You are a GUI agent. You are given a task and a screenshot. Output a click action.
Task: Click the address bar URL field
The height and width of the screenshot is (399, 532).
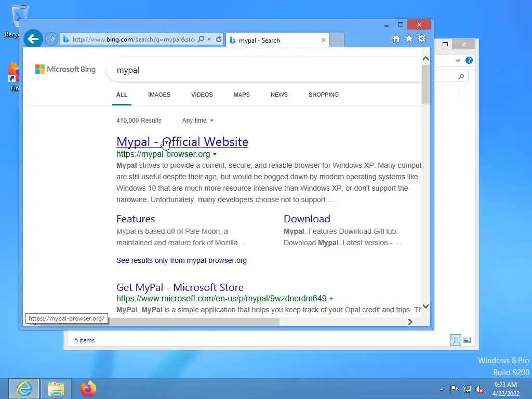coord(134,39)
